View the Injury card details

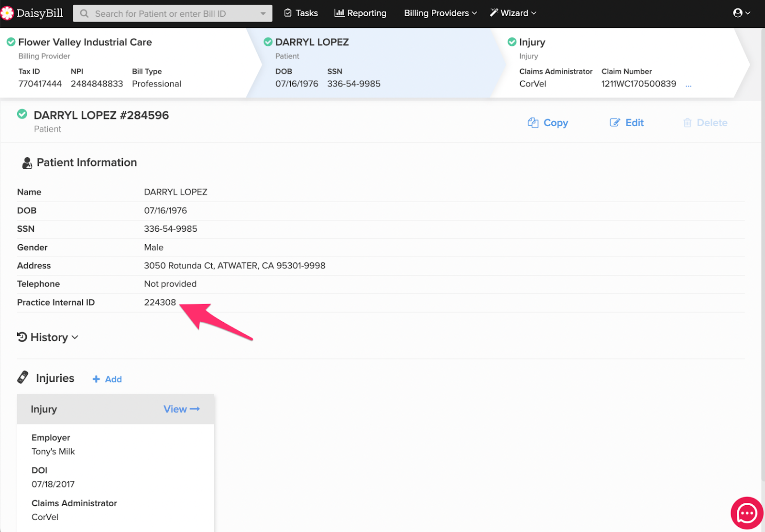182,409
